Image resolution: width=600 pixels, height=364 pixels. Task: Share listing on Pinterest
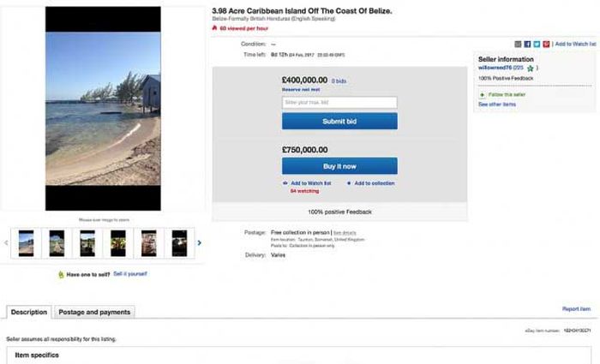(545, 44)
